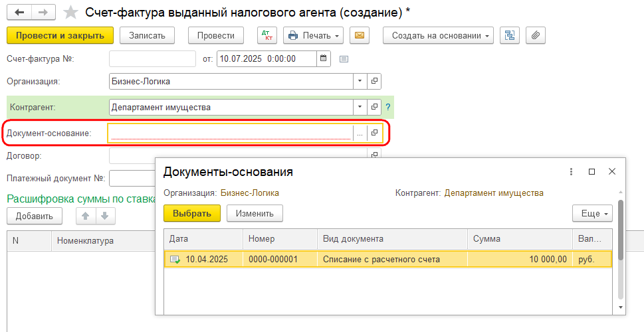The image size is (644, 332).
Task: Choose Документ-основание via the ellipsis button
Action: 360,133
